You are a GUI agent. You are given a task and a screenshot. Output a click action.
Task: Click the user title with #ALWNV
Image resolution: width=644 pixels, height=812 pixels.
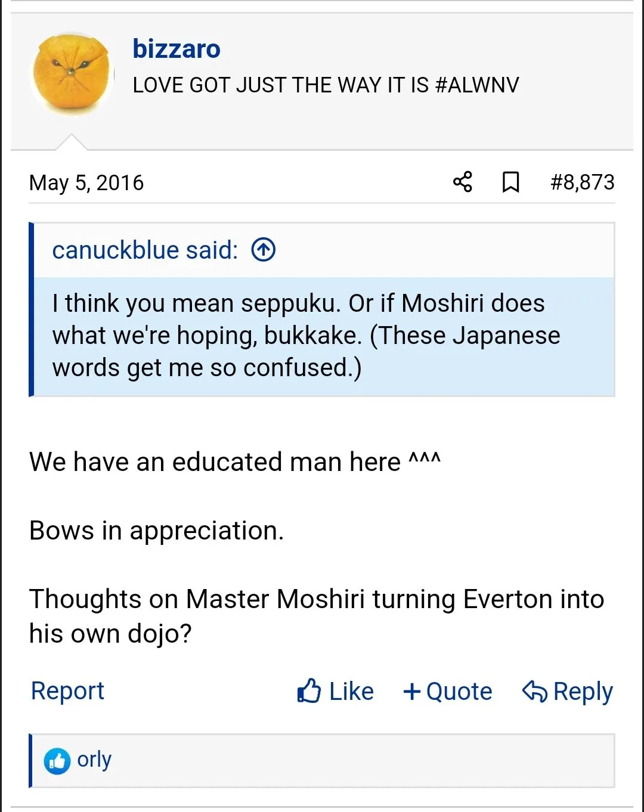[326, 85]
